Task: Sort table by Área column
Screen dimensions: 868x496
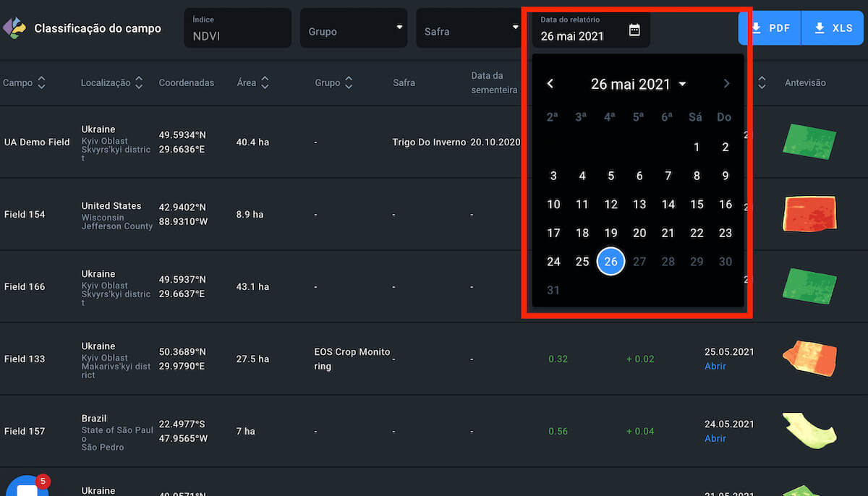Action: [265, 83]
